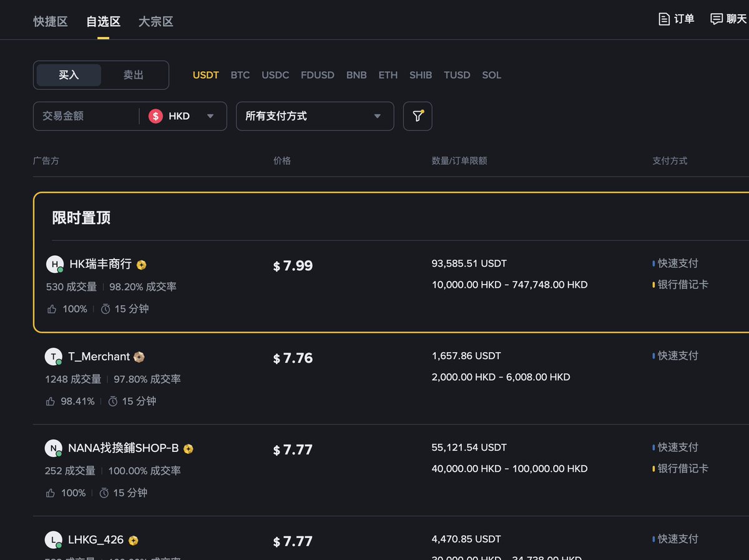Image resolution: width=749 pixels, height=560 pixels.
Task: Click 1248 成交量 stat text
Action: point(73,379)
